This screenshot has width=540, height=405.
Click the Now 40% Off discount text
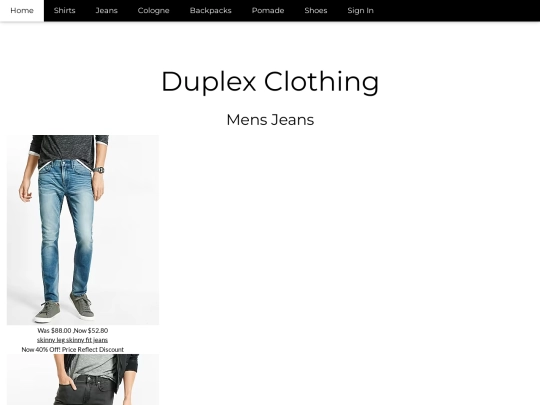click(72, 350)
